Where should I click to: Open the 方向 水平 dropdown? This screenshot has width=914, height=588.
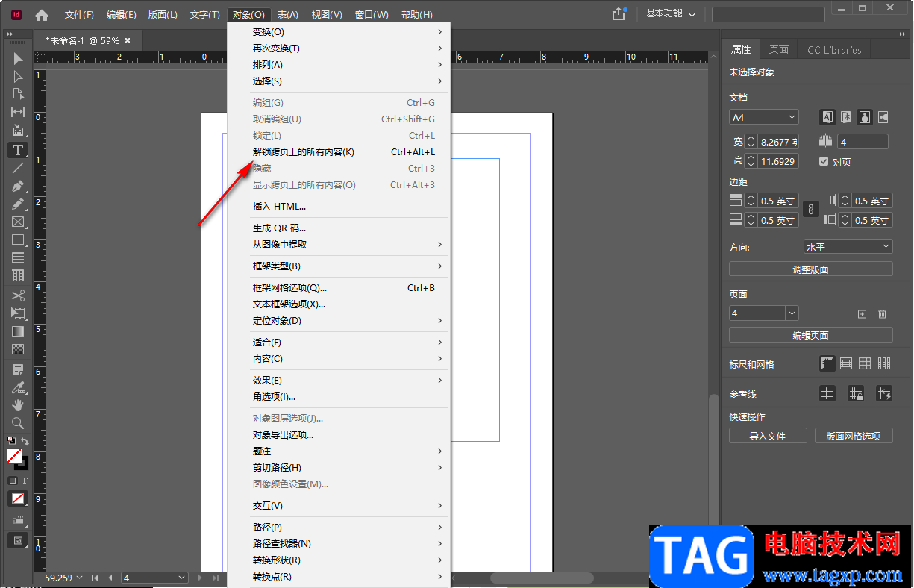pos(848,247)
